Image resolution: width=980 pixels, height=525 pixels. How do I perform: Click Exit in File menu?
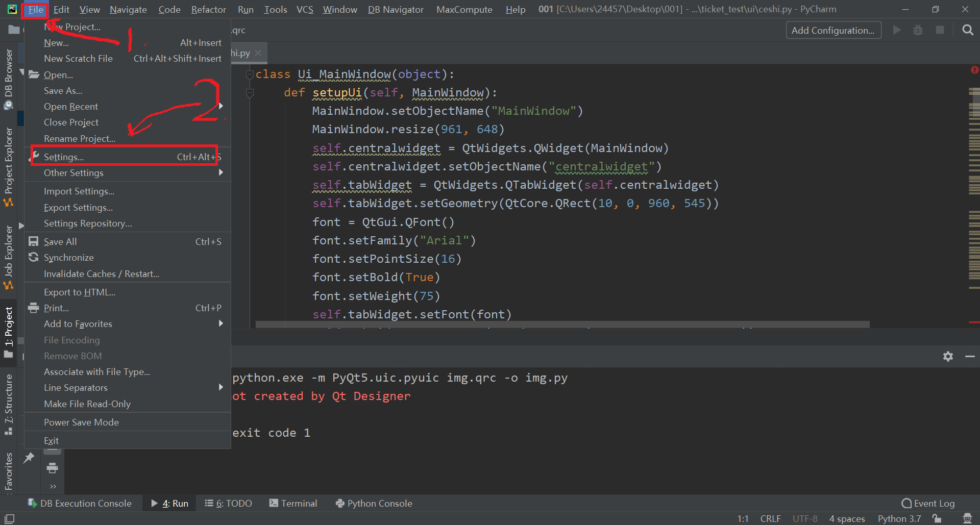[128, 441]
